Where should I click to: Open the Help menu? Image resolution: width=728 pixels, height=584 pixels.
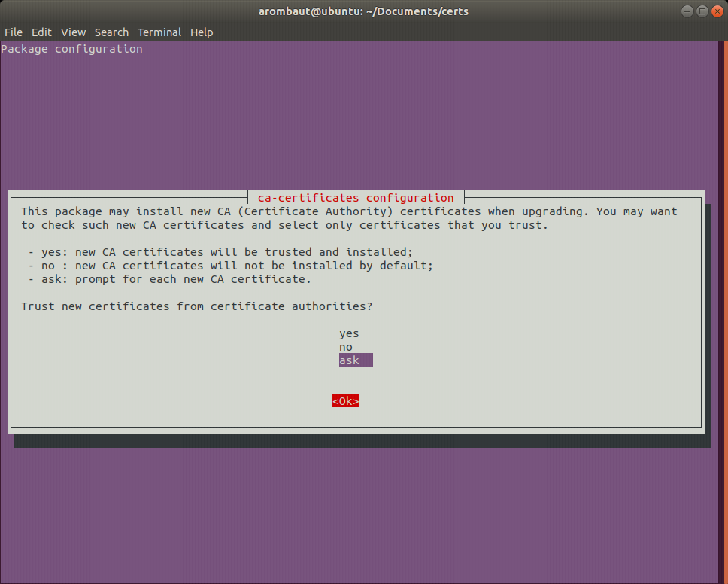[x=202, y=32]
